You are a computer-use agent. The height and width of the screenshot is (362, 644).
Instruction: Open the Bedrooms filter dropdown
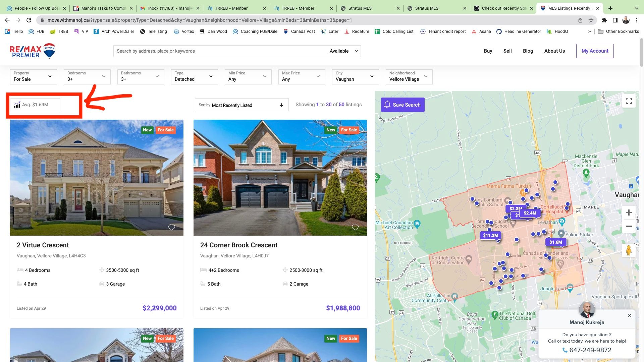click(87, 76)
